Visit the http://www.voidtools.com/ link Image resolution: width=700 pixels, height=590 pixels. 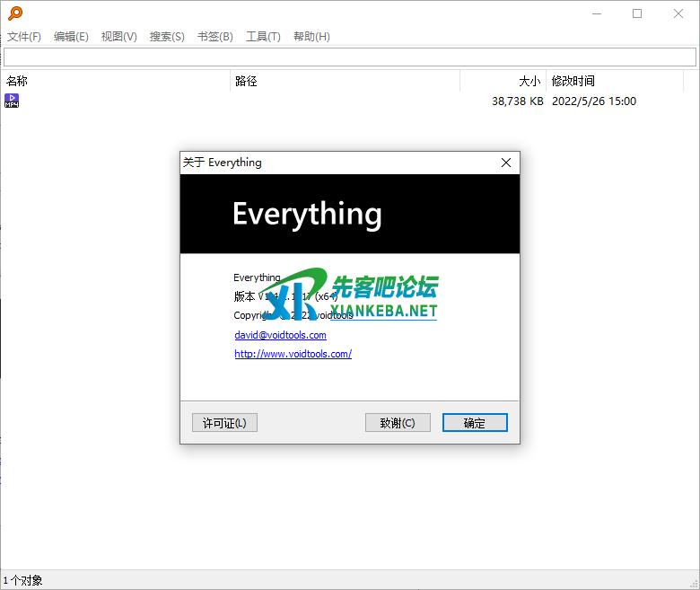tap(293, 354)
